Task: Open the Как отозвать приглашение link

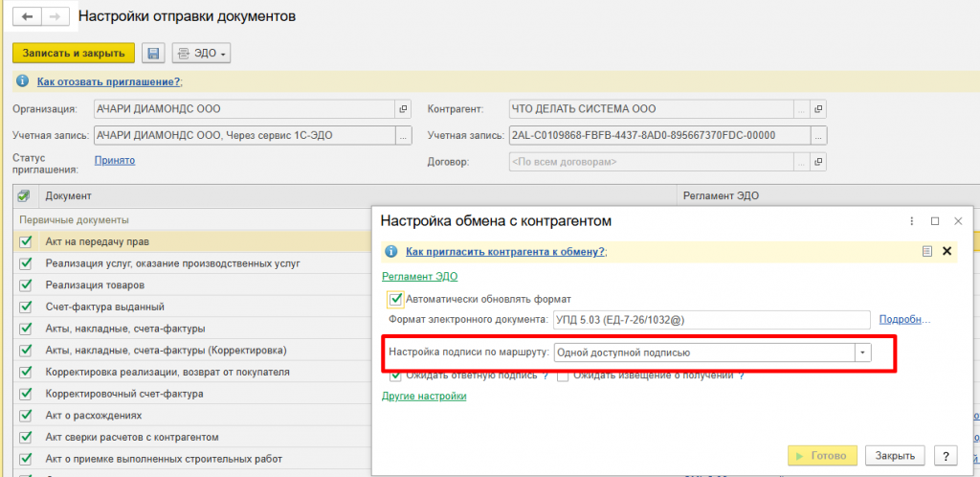Action: (x=109, y=81)
